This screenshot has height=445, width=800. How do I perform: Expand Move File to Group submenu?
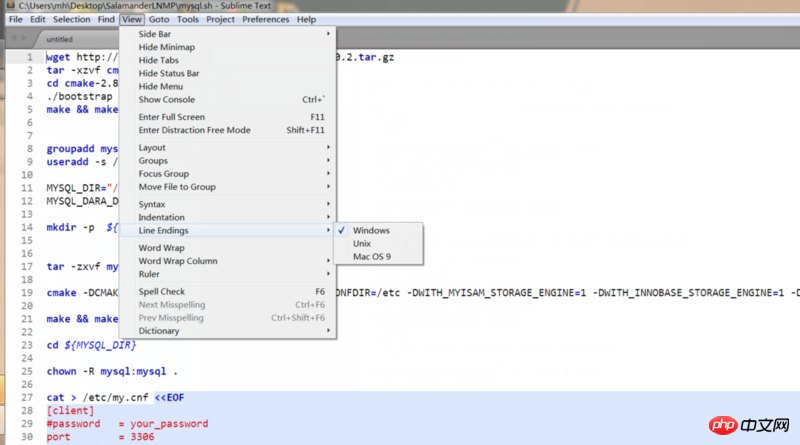(228, 187)
